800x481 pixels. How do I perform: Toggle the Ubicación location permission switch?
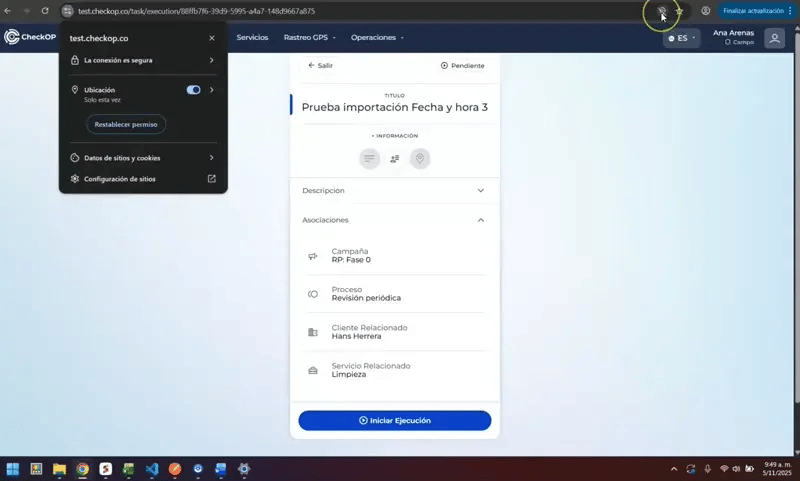(194, 90)
